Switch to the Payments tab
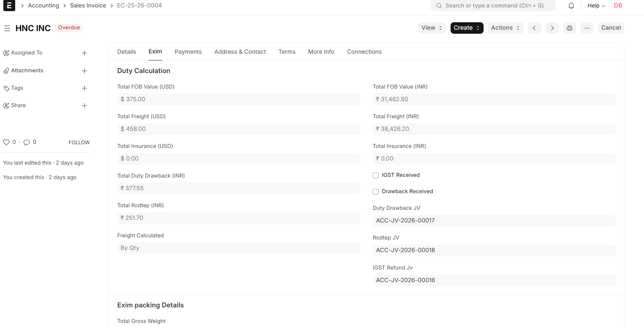 pyautogui.click(x=188, y=52)
